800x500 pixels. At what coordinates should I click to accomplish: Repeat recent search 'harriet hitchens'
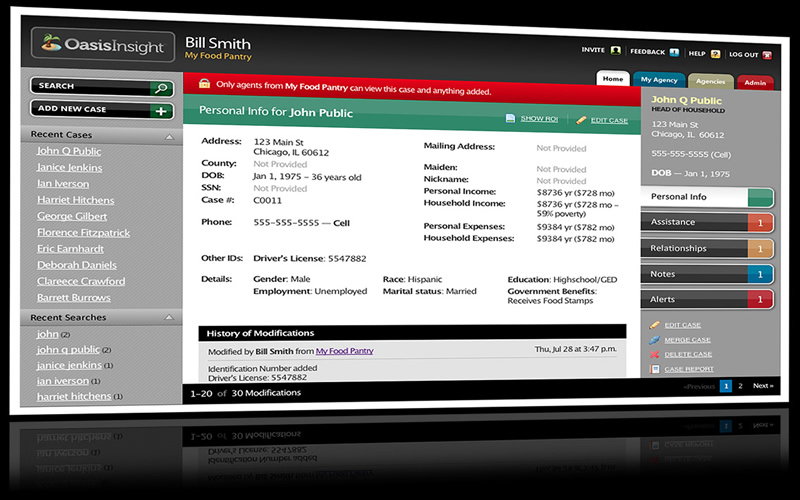point(74,396)
